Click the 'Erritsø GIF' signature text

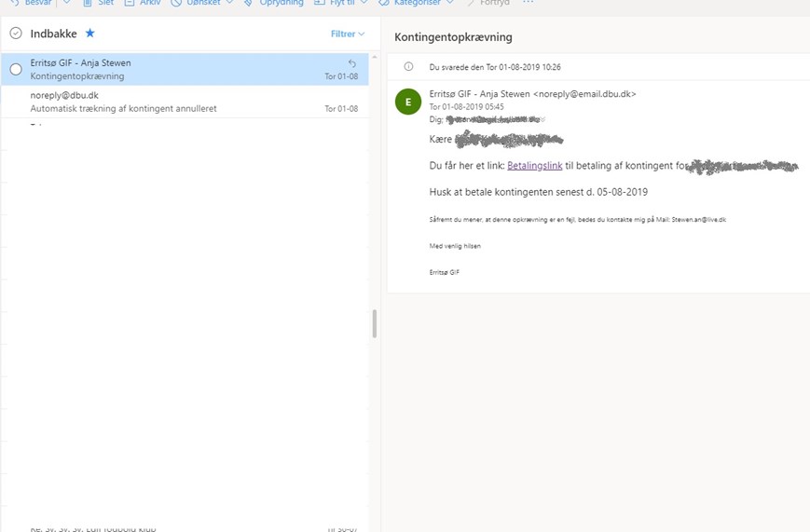[x=445, y=272]
